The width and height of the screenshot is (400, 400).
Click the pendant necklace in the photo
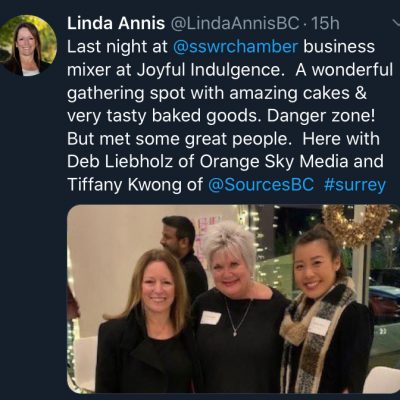236,318
